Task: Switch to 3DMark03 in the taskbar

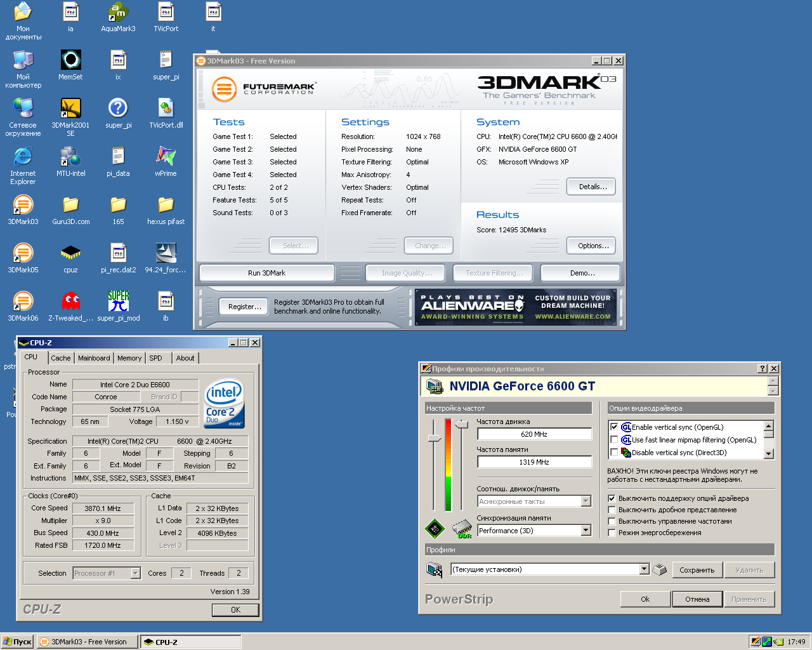Action: 88,642
